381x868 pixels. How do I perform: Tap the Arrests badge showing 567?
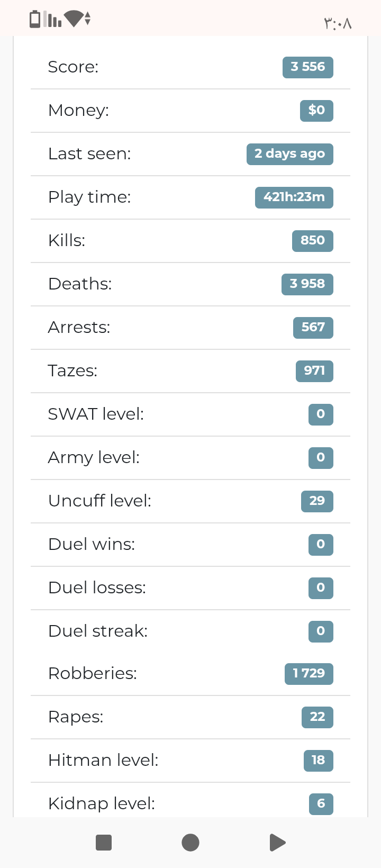pyautogui.click(x=313, y=328)
